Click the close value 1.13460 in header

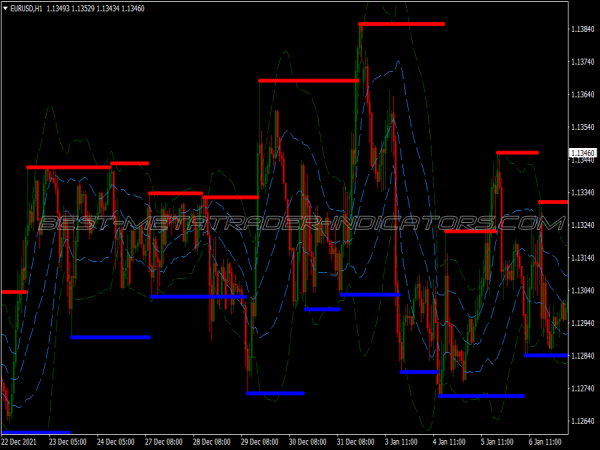pos(133,8)
